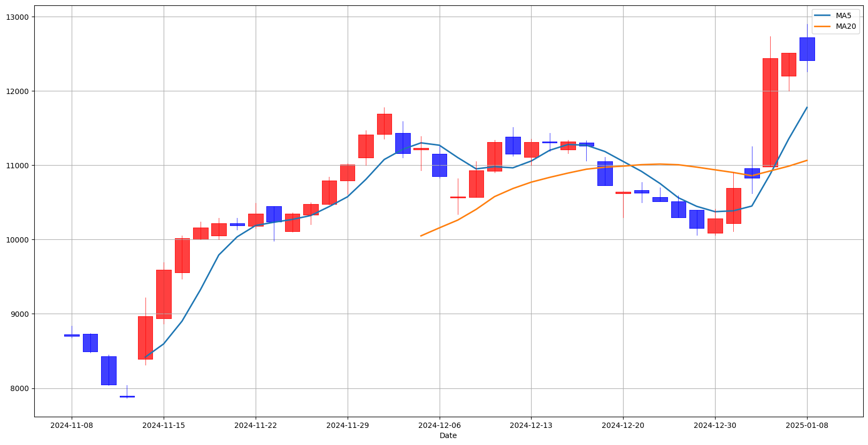Image resolution: width=868 pixels, height=445 pixels.
Task: Click the 2024-12-30 date tick label
Action: (715, 426)
